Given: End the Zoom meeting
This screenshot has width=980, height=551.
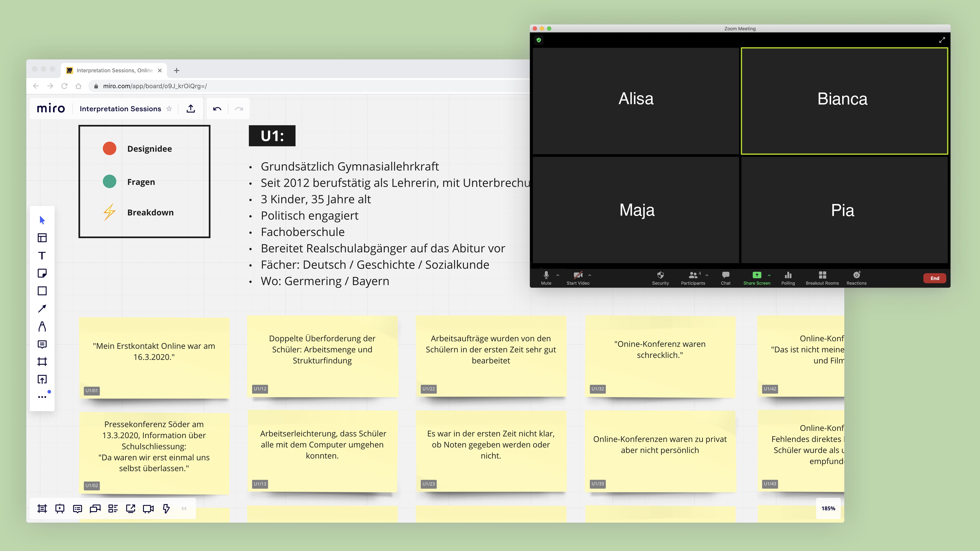Looking at the screenshot, I should click(935, 278).
